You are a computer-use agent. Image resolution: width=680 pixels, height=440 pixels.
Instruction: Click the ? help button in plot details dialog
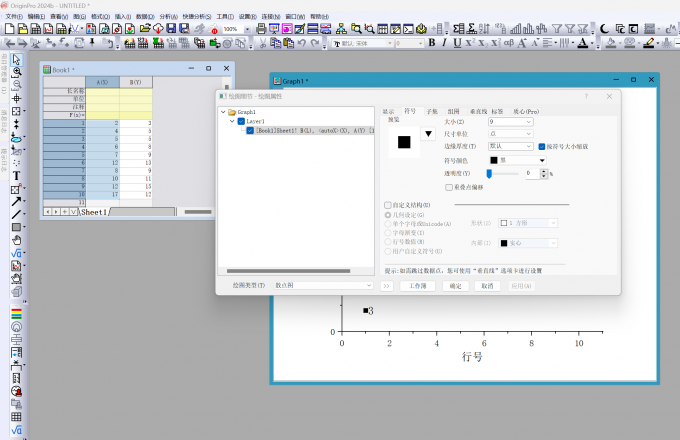[x=586, y=96]
